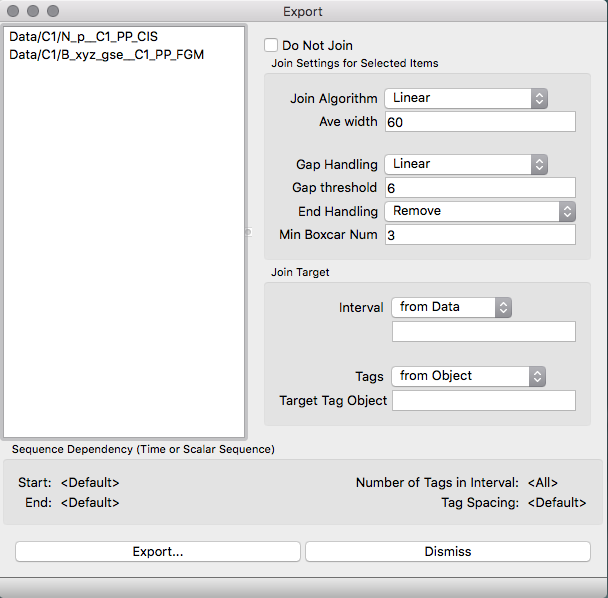The width and height of the screenshot is (608, 598).
Task: Click the Dismiss button
Action: [447, 551]
